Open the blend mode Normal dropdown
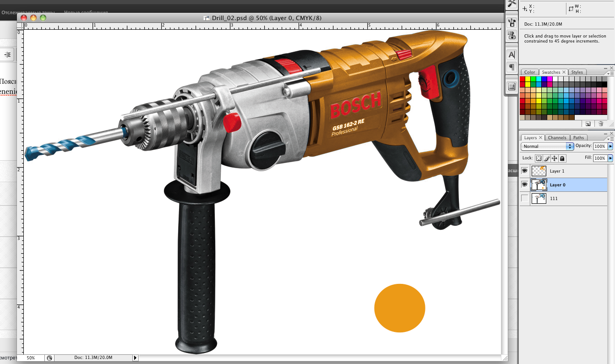 click(547, 147)
